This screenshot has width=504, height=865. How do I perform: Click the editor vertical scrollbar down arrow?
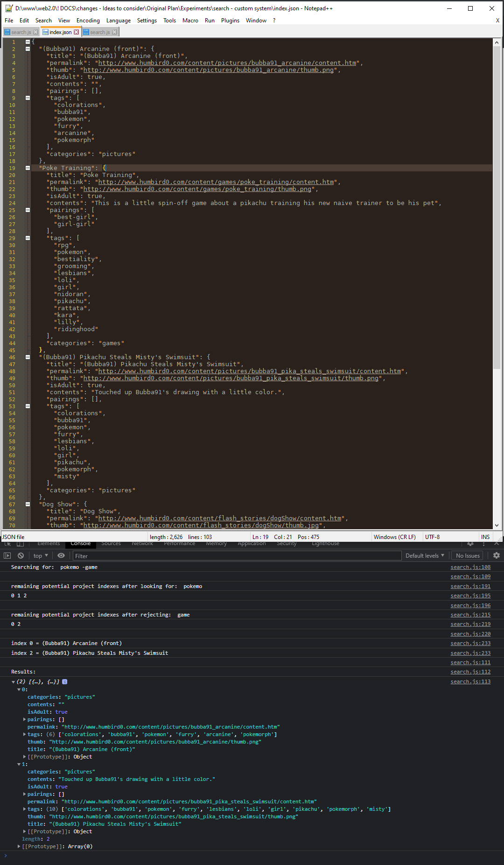pos(497,525)
